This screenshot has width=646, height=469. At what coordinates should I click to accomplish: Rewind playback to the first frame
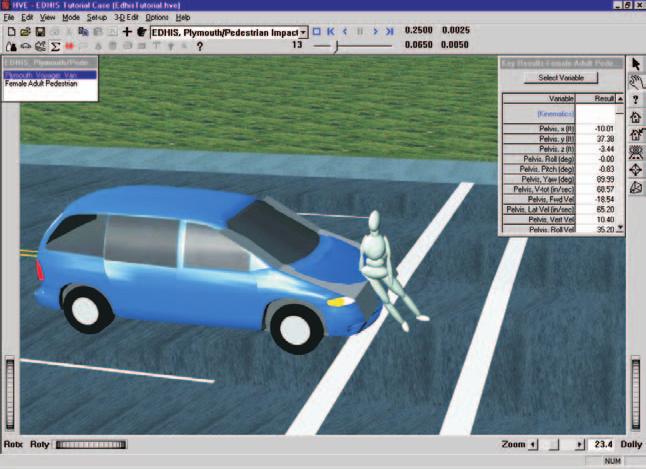pos(330,31)
